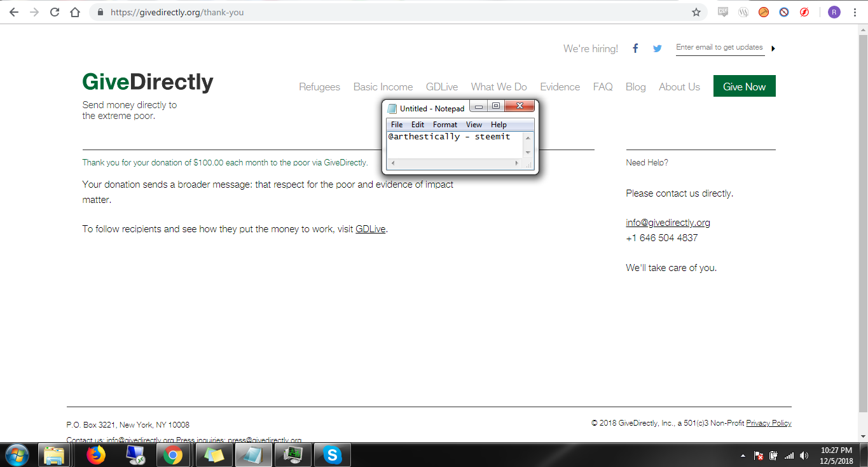Image resolution: width=868 pixels, height=467 pixels.
Task: Click the blue crossed-out compass extension icon
Action: (784, 12)
